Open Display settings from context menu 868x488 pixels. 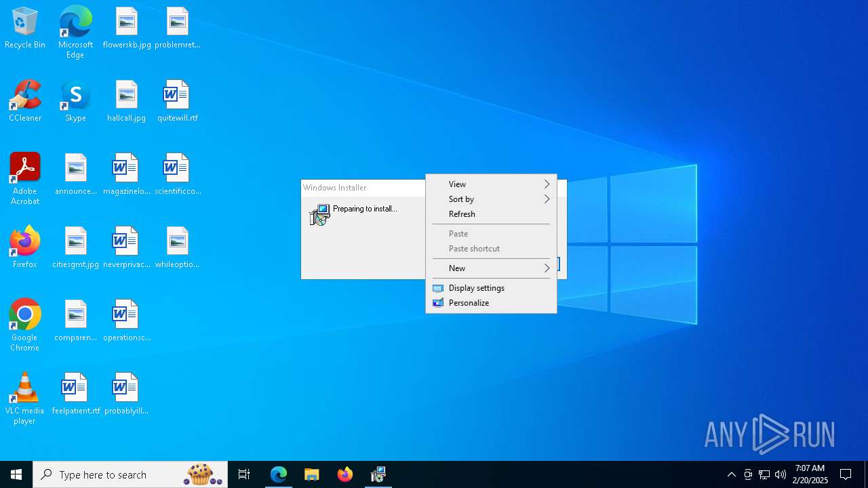click(x=491, y=288)
